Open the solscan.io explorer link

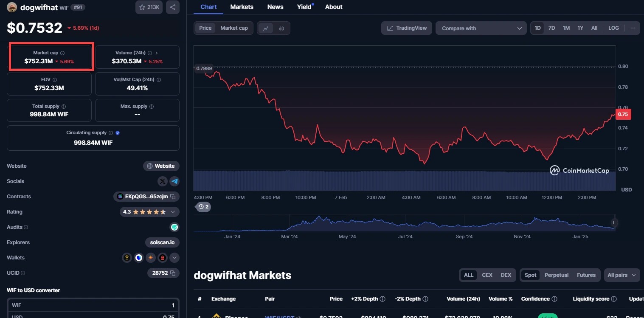click(162, 242)
